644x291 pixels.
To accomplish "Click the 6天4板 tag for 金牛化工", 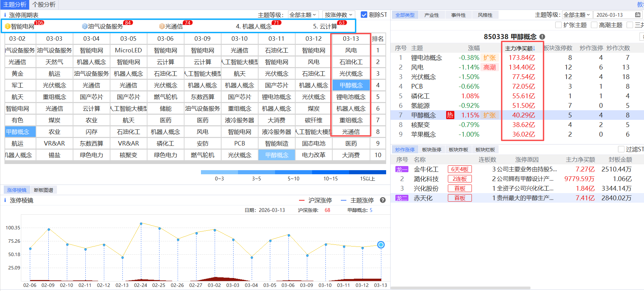I will (460, 169).
